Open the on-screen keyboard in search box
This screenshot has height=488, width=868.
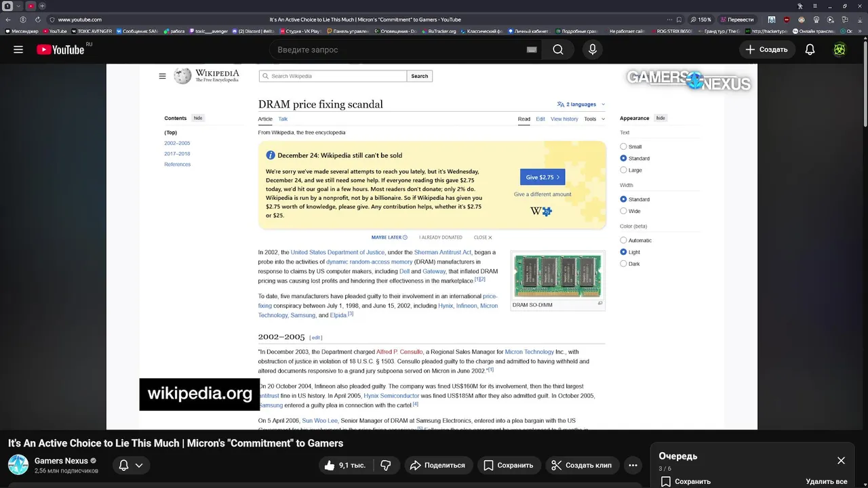point(532,49)
